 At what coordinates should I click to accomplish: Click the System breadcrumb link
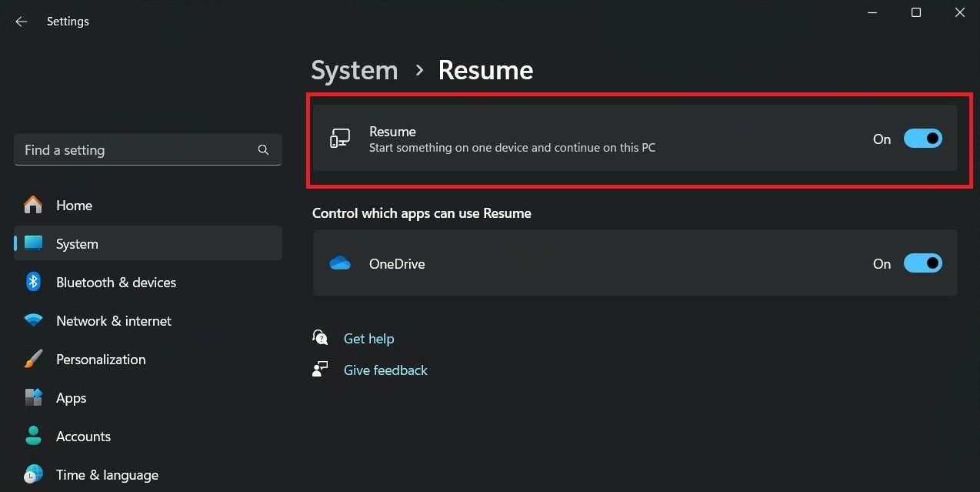[355, 70]
